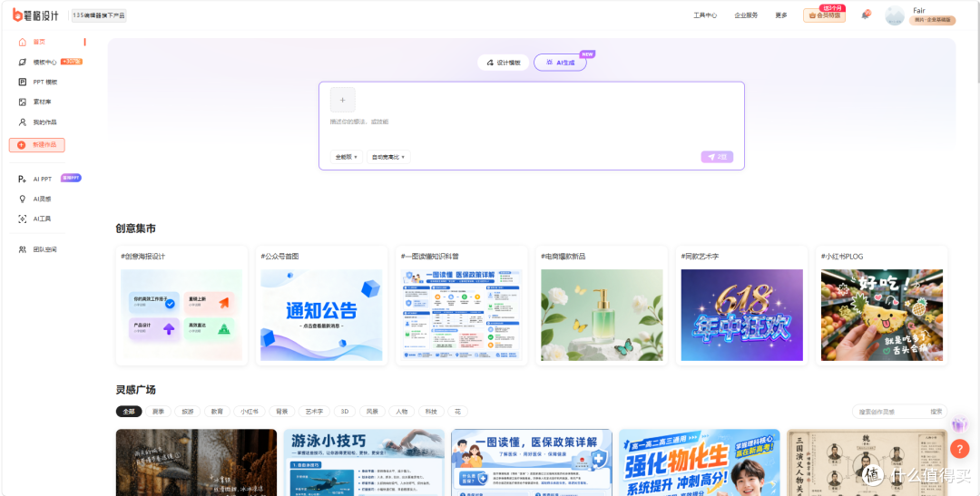Open 更多 in top navigation
The image size is (980, 496).
[781, 15]
